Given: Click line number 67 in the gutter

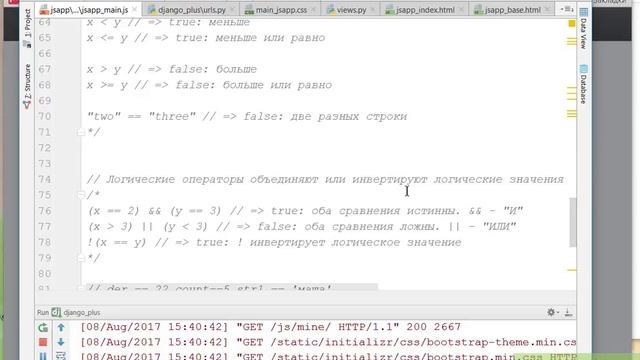Looking at the screenshot, I should coord(45,69).
